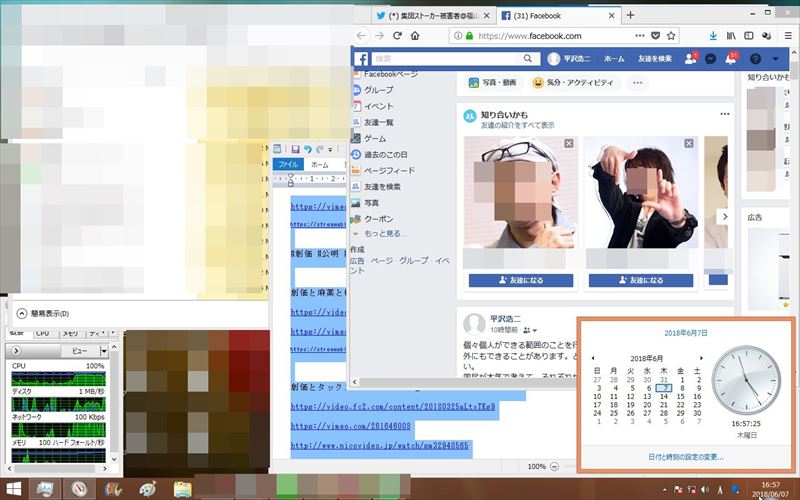Go back in Firefox browser history
This screenshot has width=800, height=500.
[x=361, y=36]
